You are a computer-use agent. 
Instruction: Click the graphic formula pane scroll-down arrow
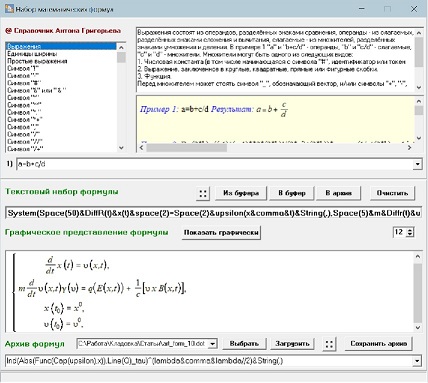[418, 327]
